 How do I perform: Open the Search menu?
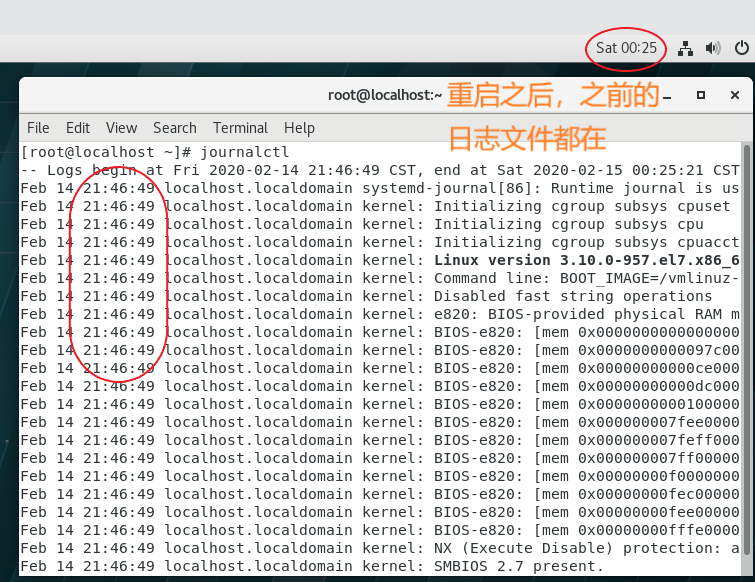point(175,128)
